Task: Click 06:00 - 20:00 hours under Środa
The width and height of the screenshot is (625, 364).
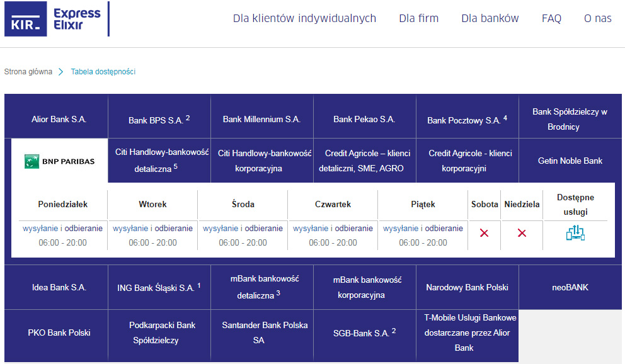Action: (243, 242)
